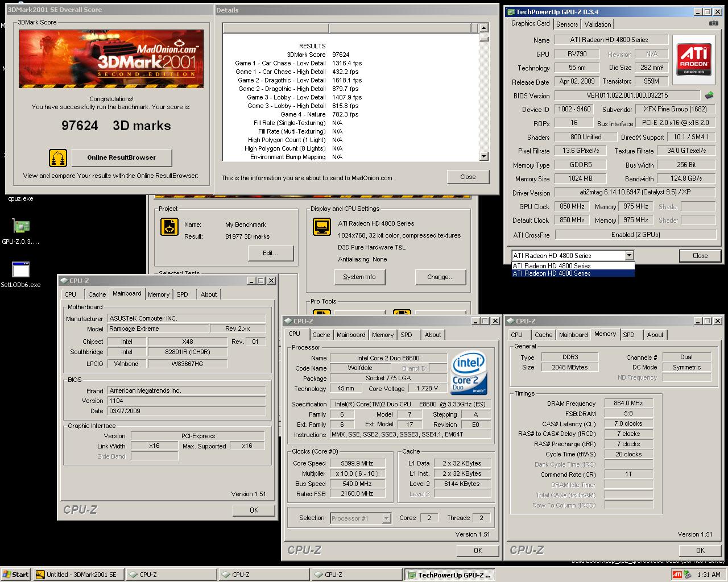Click the 97624 3D marks score text
728x582 pixels.
coord(116,126)
